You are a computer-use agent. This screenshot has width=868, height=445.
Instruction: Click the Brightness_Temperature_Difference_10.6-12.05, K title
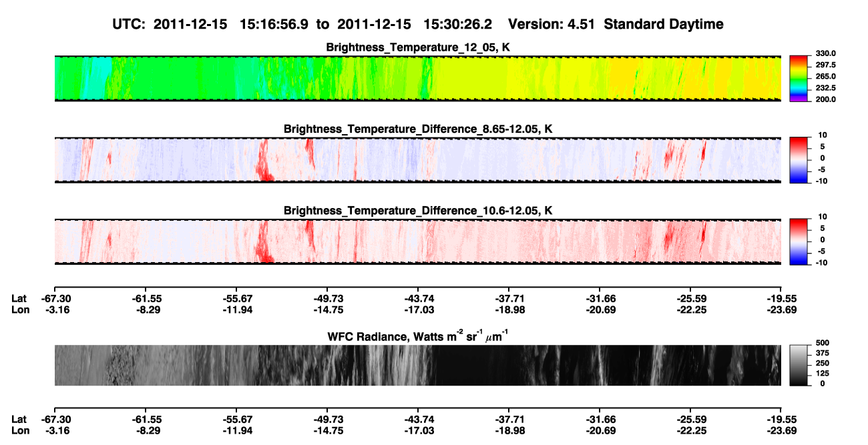point(418,210)
